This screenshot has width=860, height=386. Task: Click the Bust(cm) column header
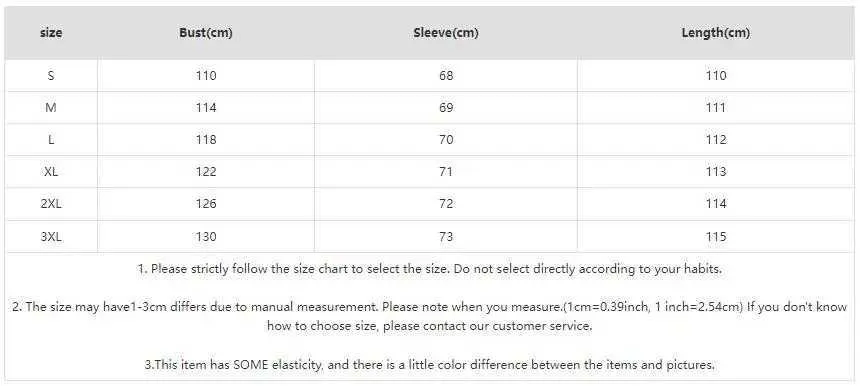tap(206, 33)
